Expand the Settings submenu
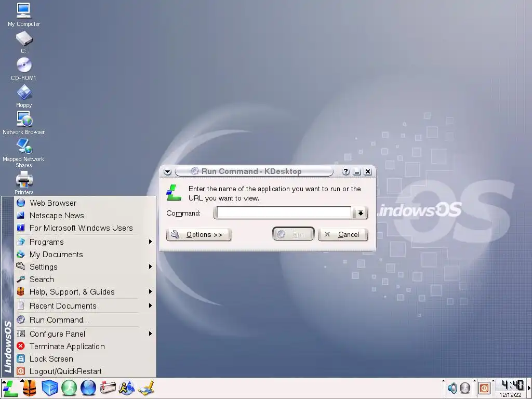Image resolution: width=532 pixels, height=399 pixels. (85, 267)
